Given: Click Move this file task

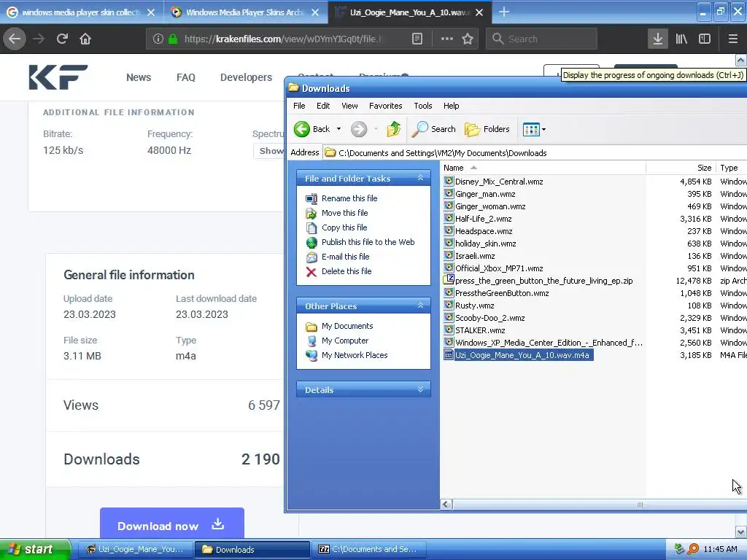Looking at the screenshot, I should (344, 213).
